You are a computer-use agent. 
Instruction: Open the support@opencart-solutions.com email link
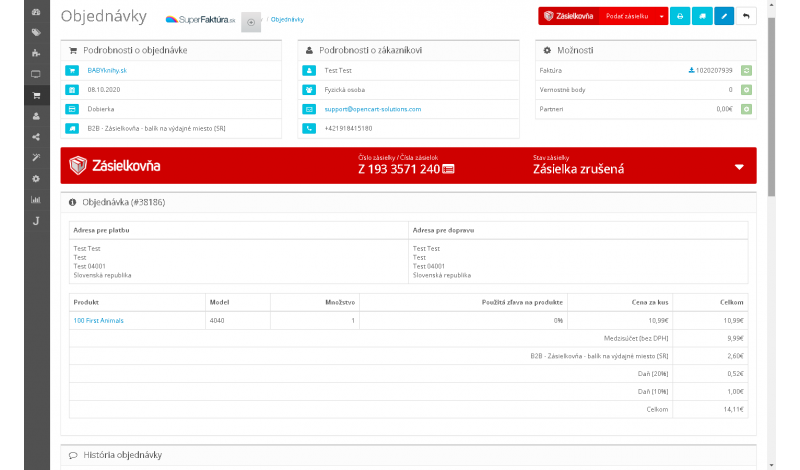[373, 109]
